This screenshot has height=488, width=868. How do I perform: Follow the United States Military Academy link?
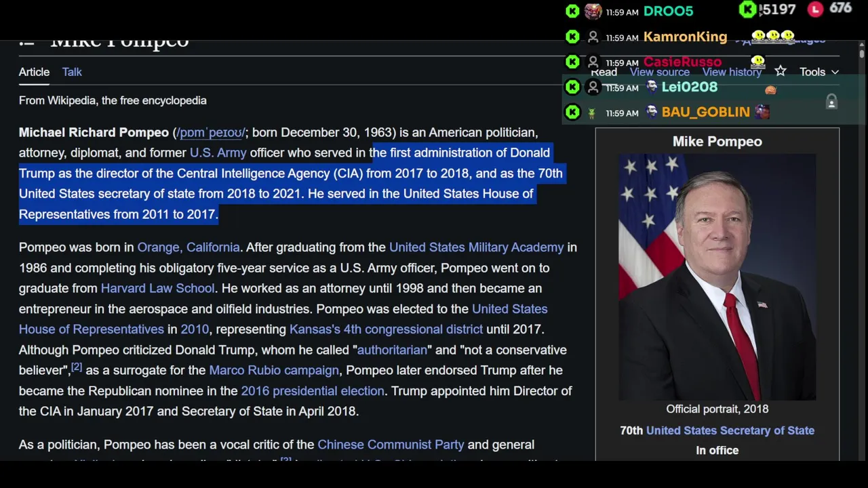[x=476, y=247]
